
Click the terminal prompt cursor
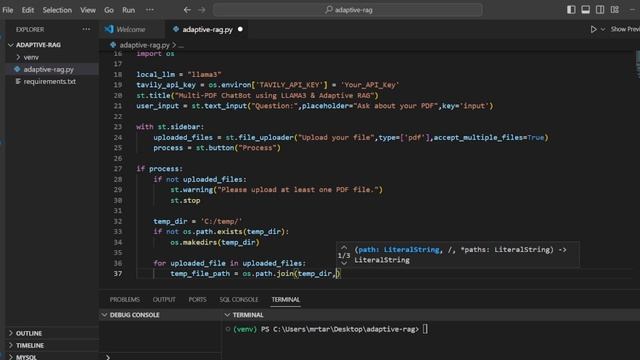point(425,329)
